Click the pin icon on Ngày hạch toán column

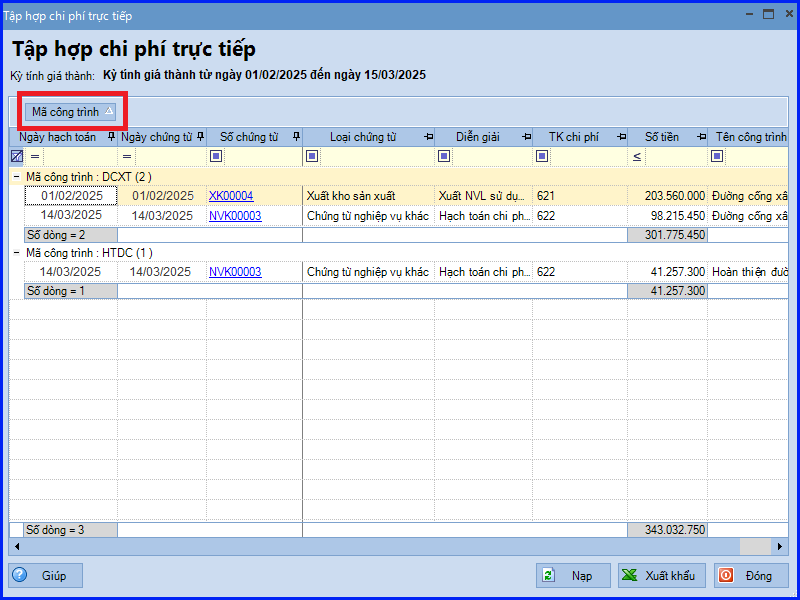pos(110,137)
